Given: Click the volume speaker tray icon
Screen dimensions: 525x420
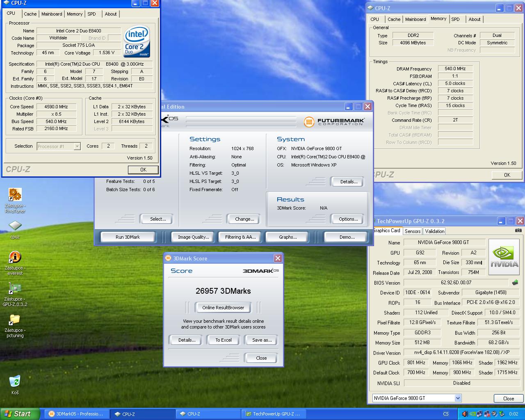Looking at the screenshot, I should tap(465, 414).
